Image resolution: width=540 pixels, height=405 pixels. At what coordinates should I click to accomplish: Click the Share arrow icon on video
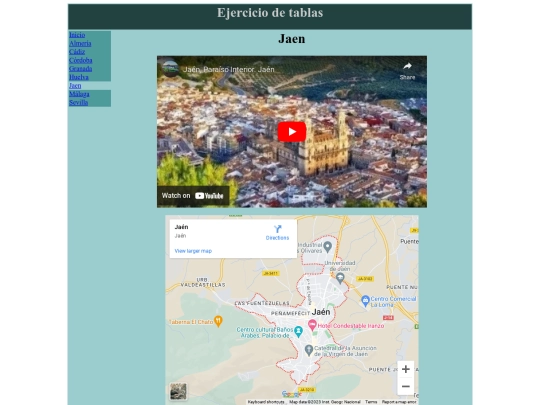coord(407,66)
